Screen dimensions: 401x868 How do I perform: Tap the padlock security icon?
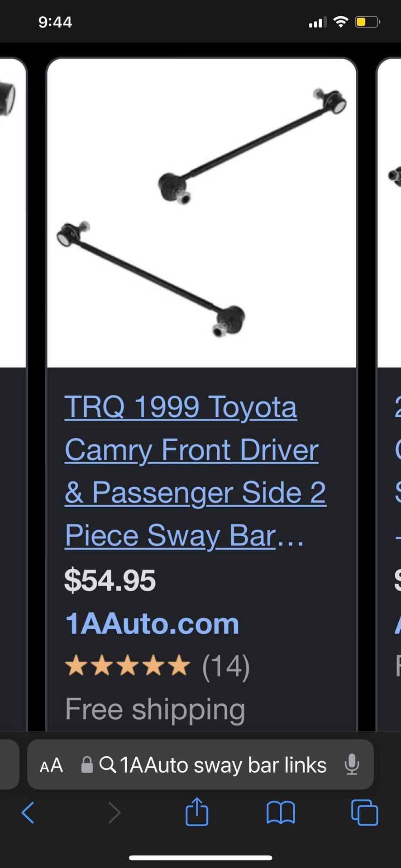point(87,764)
